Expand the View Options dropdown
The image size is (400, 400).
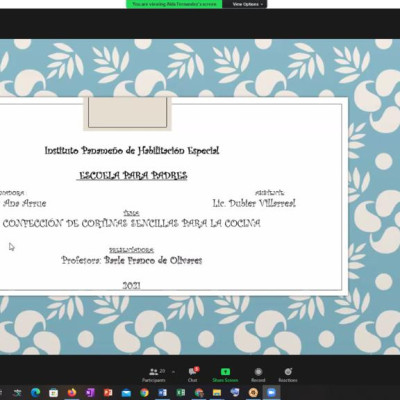[x=248, y=4]
